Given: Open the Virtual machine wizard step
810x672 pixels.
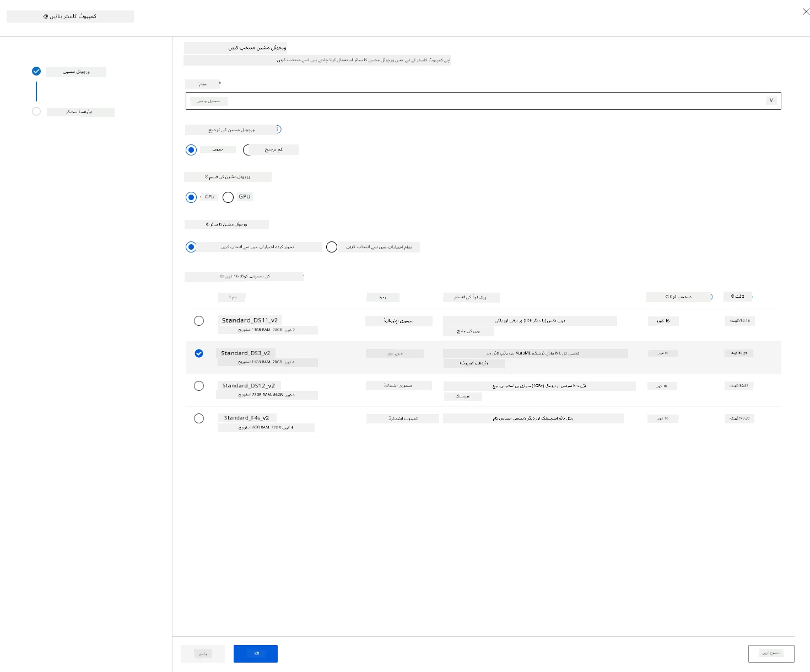Looking at the screenshot, I should pyautogui.click(x=76, y=72).
